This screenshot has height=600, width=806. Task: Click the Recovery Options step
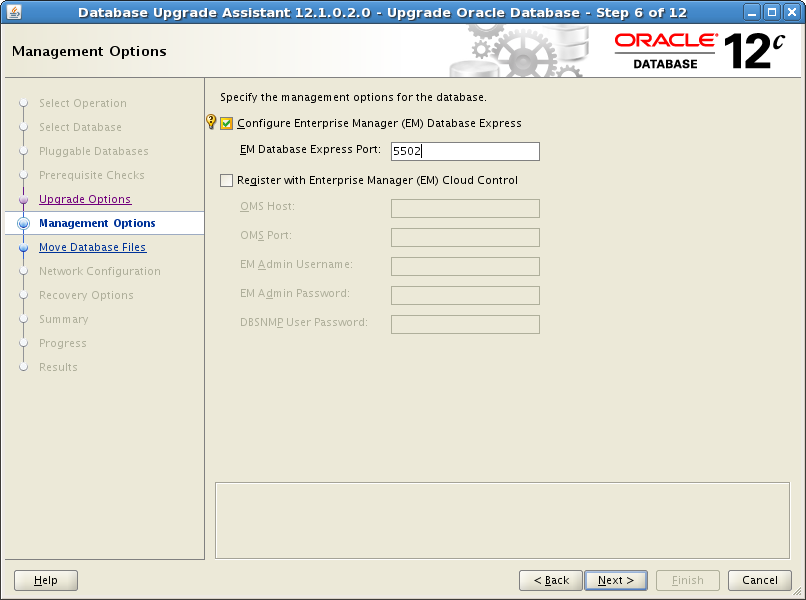tap(86, 295)
